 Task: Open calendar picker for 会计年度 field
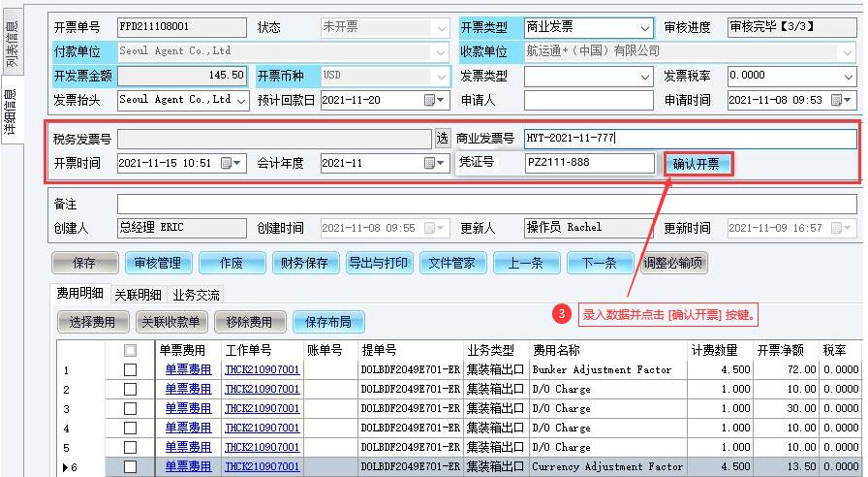point(435,164)
